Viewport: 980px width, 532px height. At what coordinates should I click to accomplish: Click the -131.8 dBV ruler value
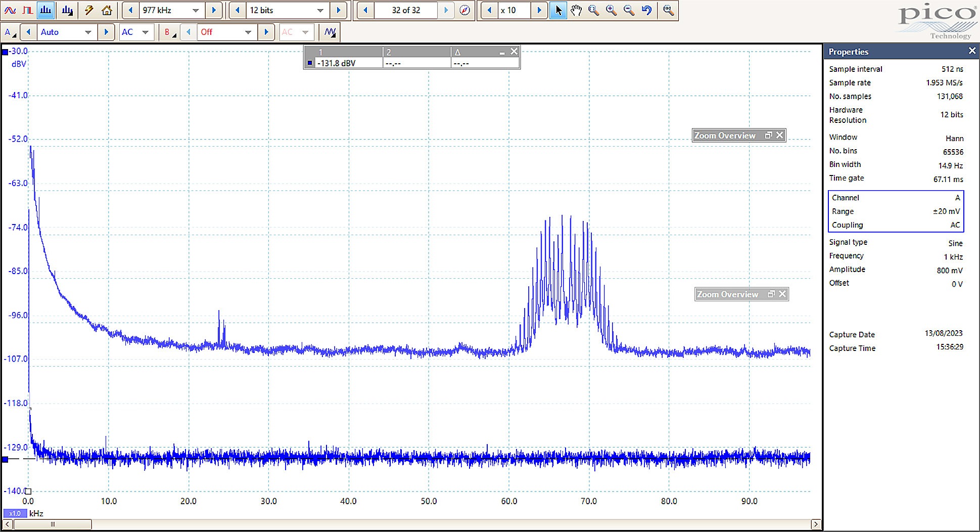[x=337, y=63]
